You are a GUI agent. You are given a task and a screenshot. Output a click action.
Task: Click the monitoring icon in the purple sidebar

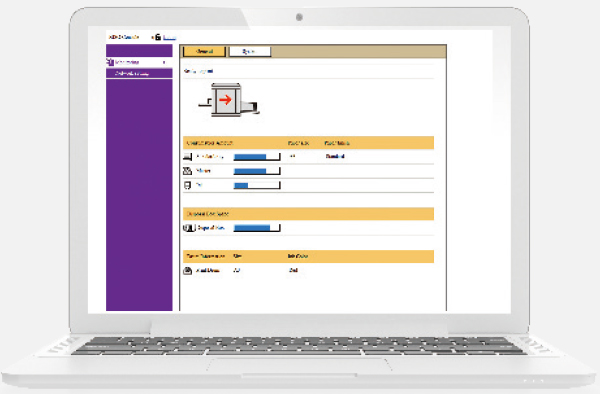click(110, 62)
